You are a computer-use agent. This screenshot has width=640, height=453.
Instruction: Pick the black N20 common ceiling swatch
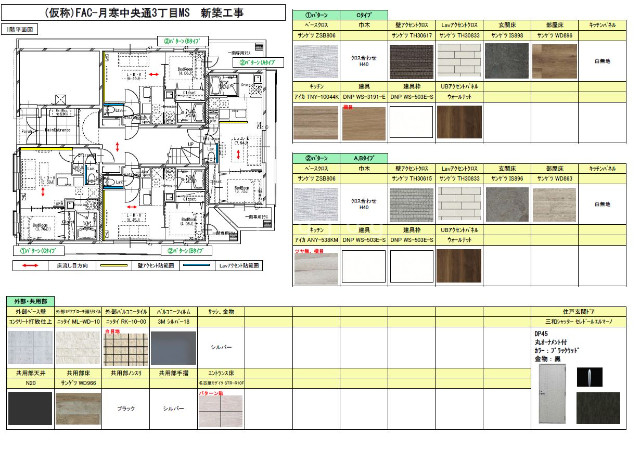point(31,410)
